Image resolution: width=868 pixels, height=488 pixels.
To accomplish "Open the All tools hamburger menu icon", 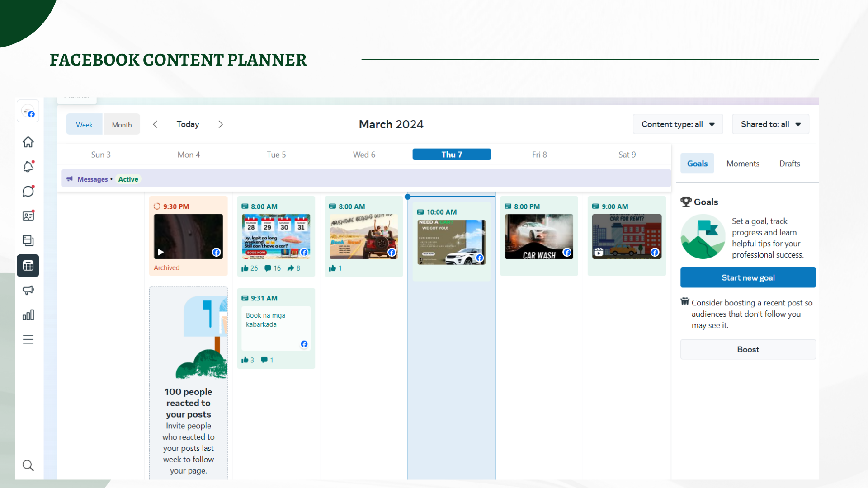I will pos(28,339).
